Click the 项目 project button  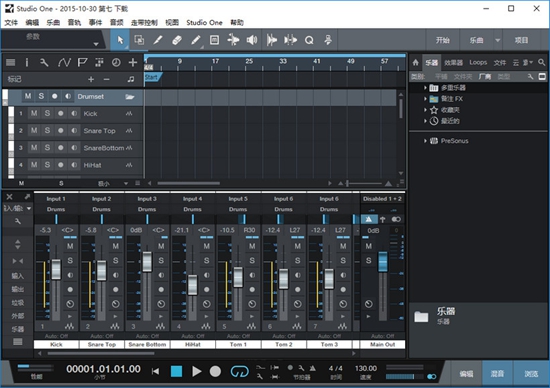(x=521, y=40)
